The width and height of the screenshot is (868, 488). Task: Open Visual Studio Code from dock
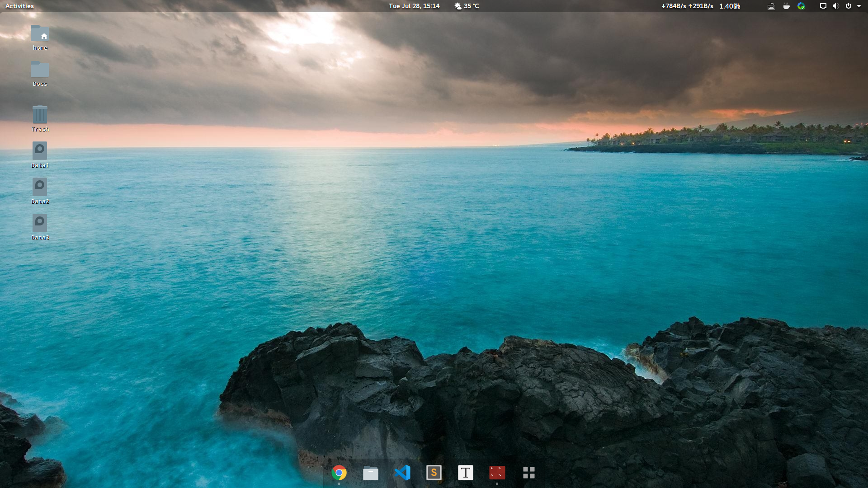point(402,473)
